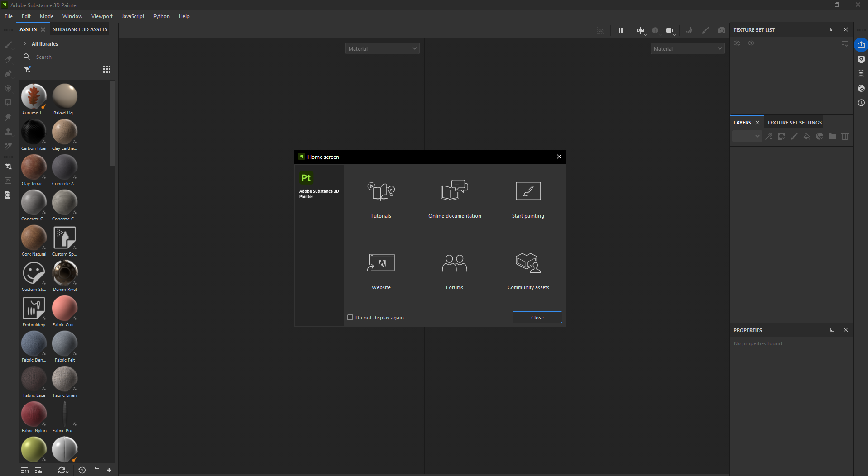Screen dimensions: 868x476
Task: Delete layer with trash icon
Action: tap(844, 136)
